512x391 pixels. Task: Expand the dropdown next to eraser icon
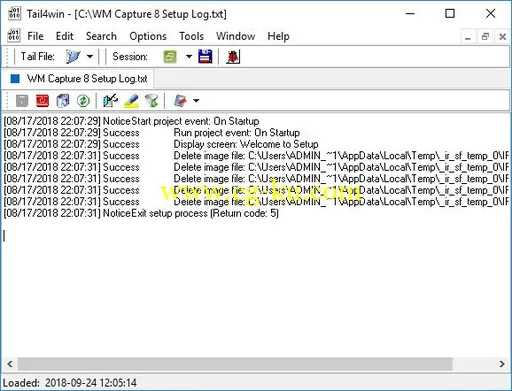[196, 101]
